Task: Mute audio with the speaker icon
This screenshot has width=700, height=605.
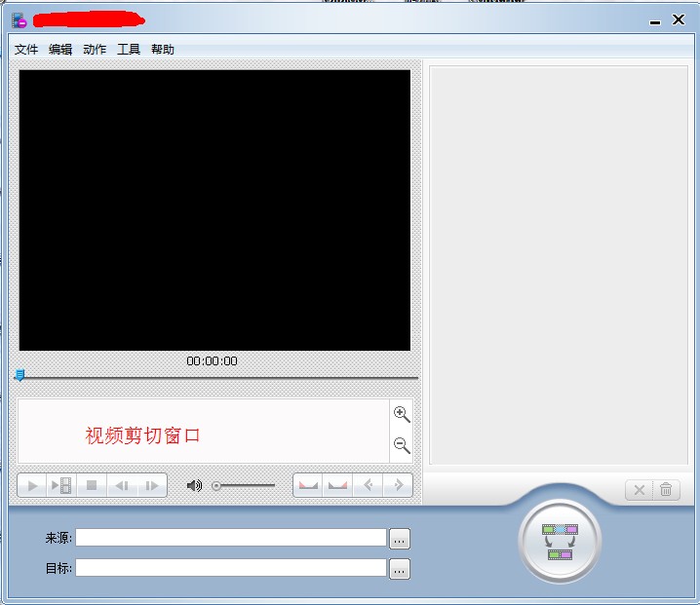Action: tap(194, 485)
